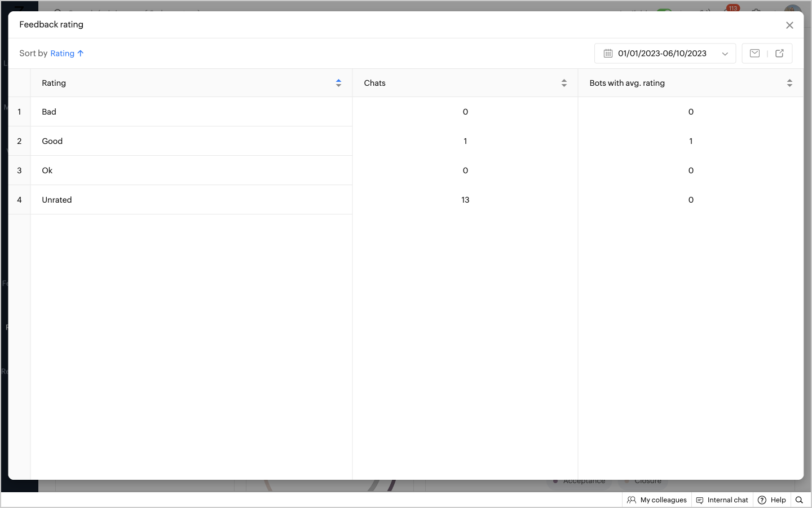Screen dimensions: 812x508
Task: Export the feedback rating report
Action: tap(780, 53)
